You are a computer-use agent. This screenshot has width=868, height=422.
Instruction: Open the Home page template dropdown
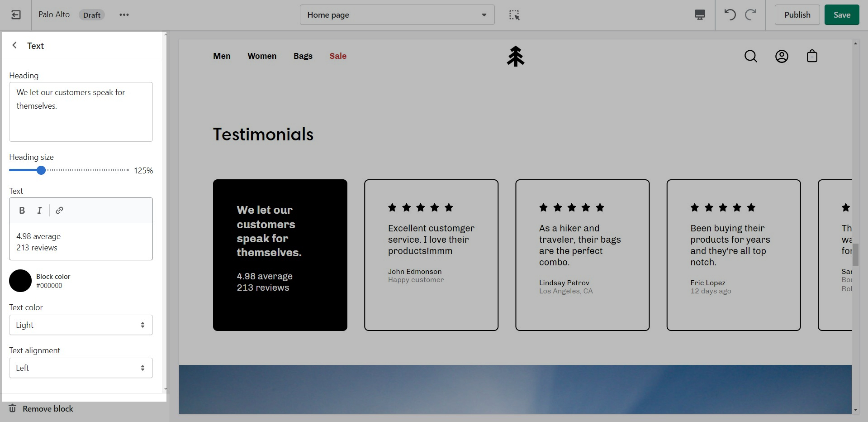pos(397,15)
